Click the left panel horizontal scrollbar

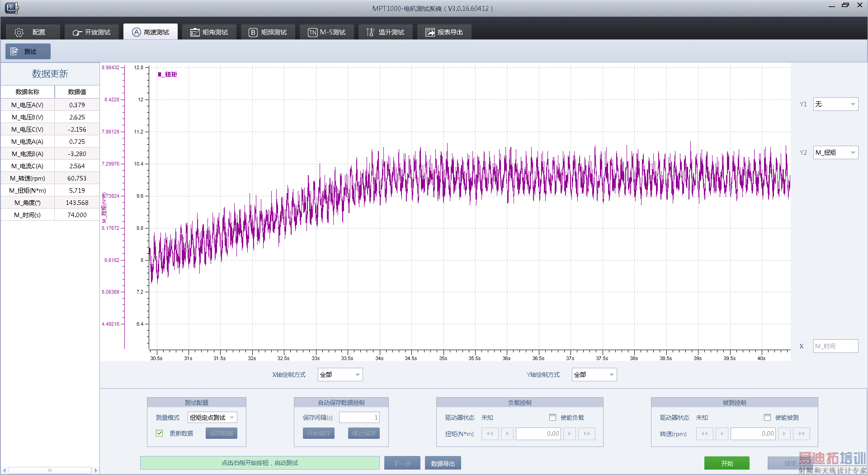click(x=50, y=470)
